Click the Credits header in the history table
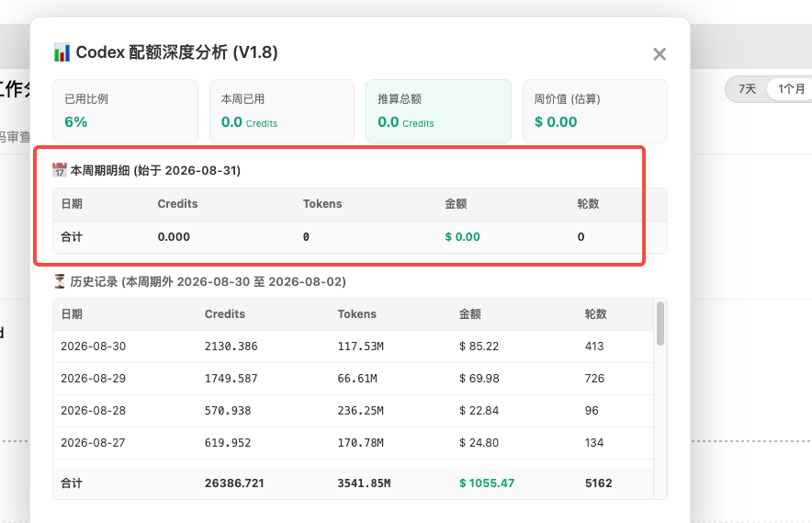Screen dimensions: 812x523 [225, 314]
